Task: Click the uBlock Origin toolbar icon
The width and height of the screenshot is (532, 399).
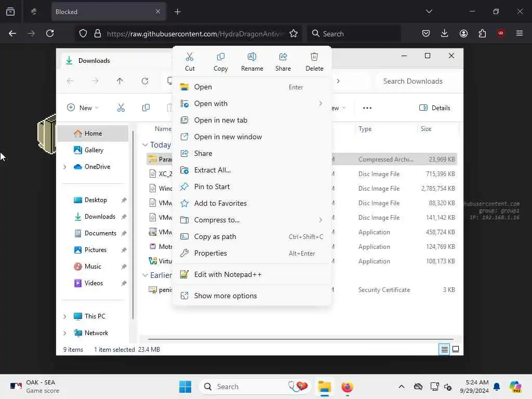Action: pyautogui.click(x=500, y=33)
